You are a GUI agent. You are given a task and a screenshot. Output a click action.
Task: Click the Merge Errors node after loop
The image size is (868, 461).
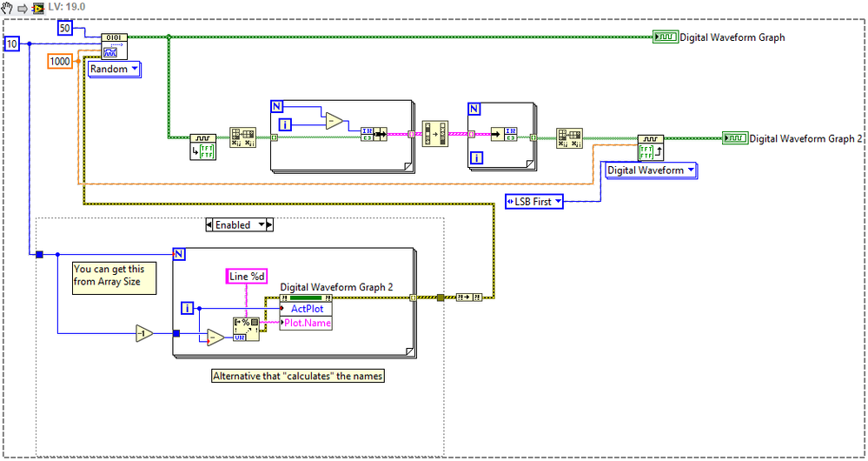[469, 297]
